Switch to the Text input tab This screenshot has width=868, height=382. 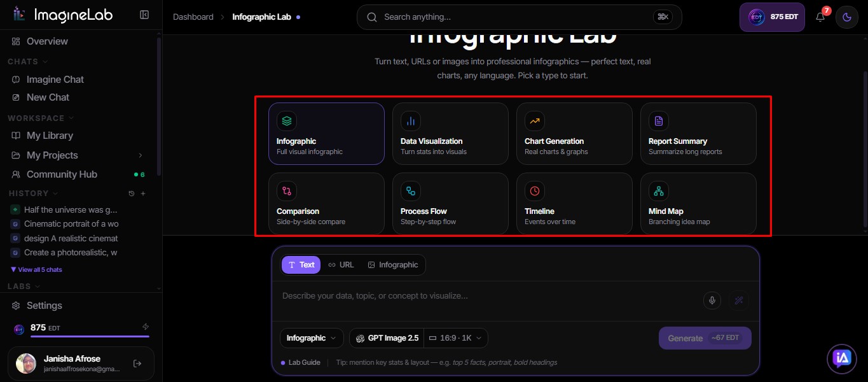[301, 265]
